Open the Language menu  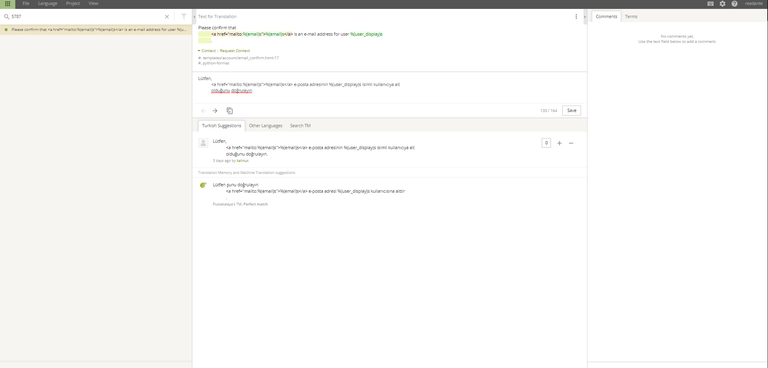click(x=48, y=3)
